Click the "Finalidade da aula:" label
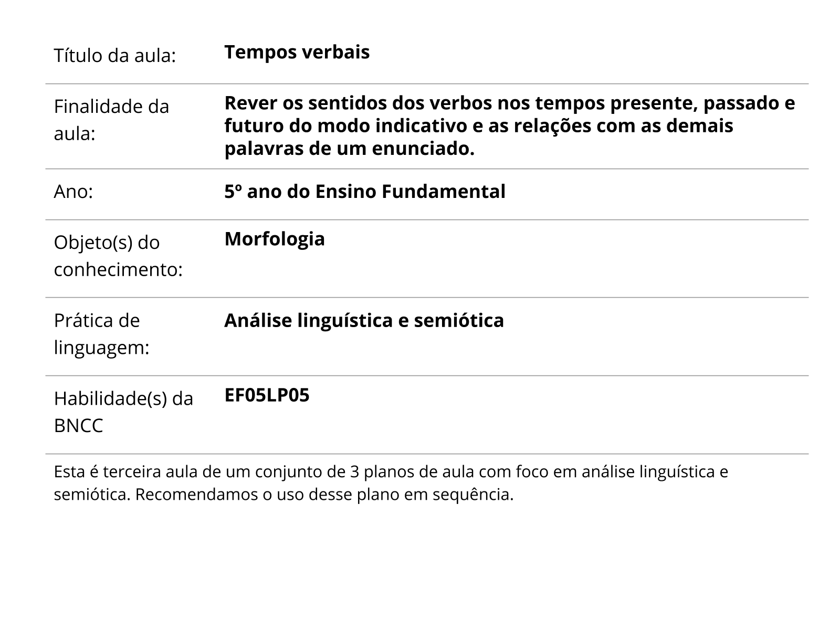 (111, 120)
